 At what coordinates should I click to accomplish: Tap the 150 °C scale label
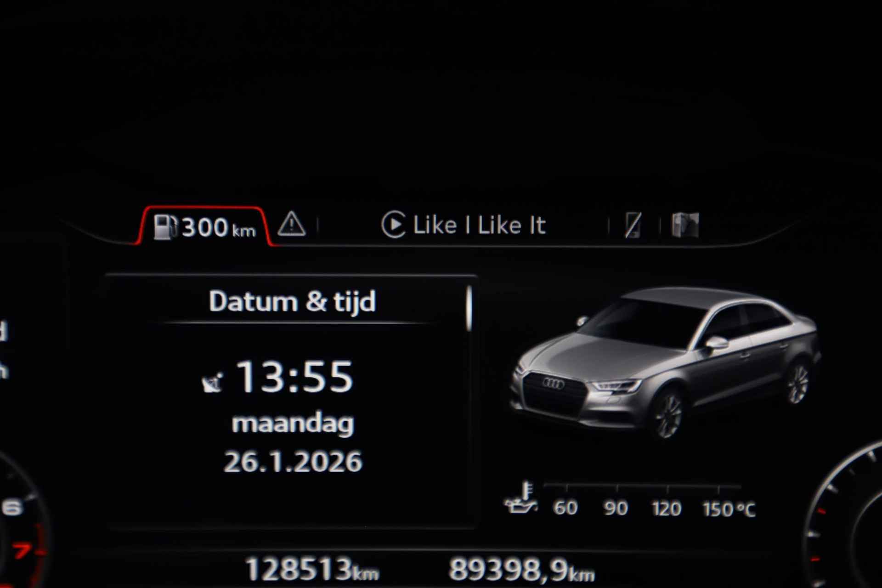[729, 509]
